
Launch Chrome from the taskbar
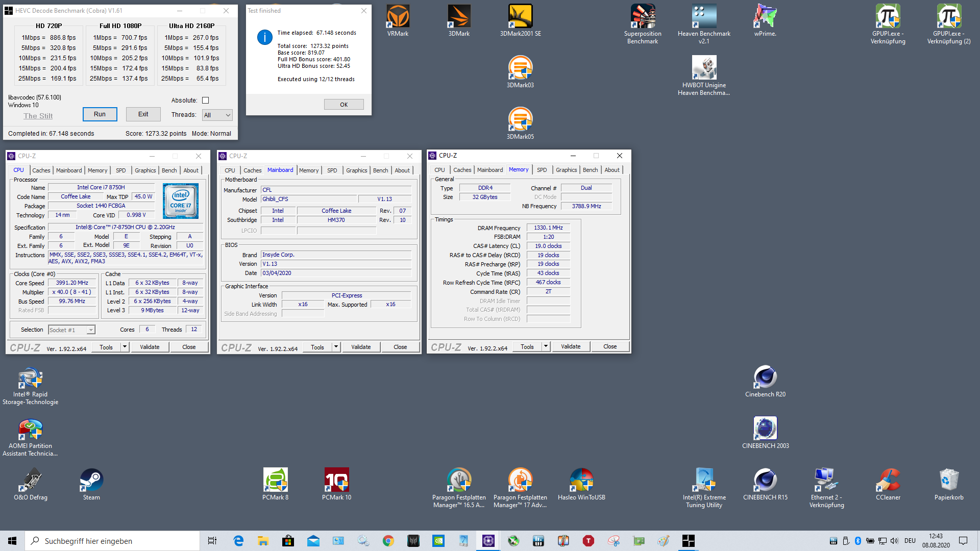[388, 541]
